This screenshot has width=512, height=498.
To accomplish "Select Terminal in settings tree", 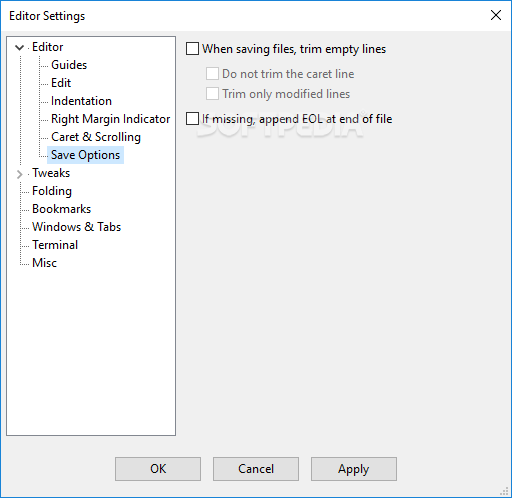I will point(55,245).
